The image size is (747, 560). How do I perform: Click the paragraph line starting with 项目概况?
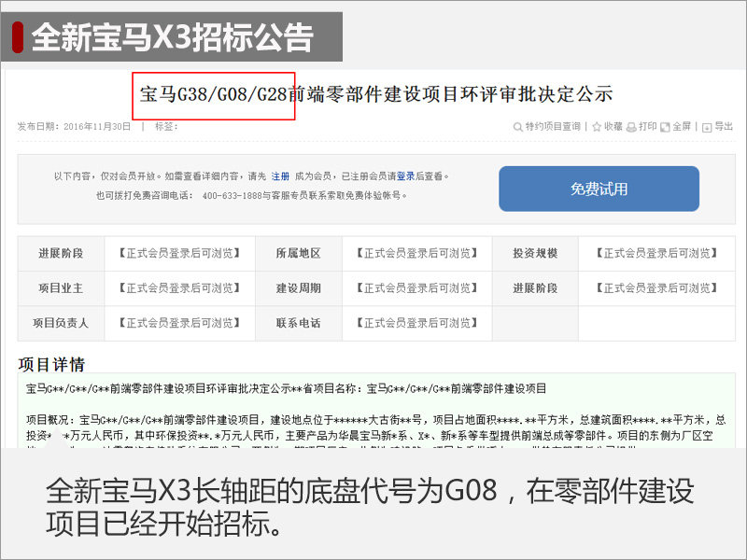pyautogui.click(x=376, y=420)
